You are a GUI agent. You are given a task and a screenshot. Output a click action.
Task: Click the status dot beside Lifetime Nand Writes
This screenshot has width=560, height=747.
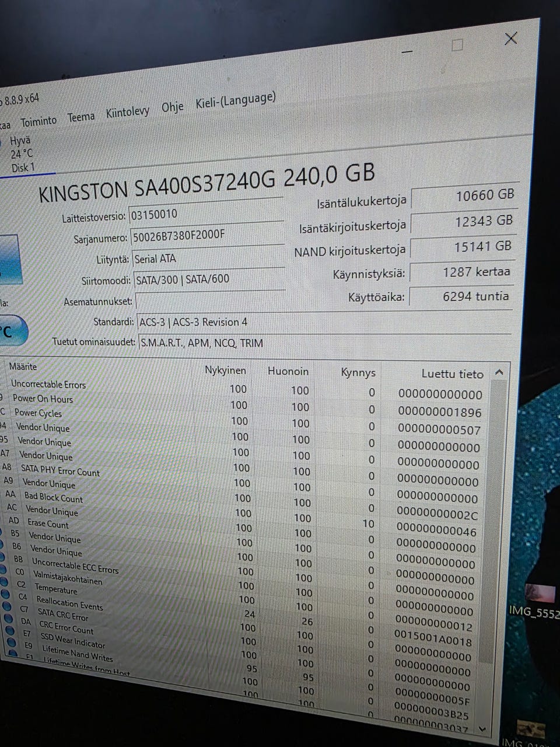(x=12, y=641)
